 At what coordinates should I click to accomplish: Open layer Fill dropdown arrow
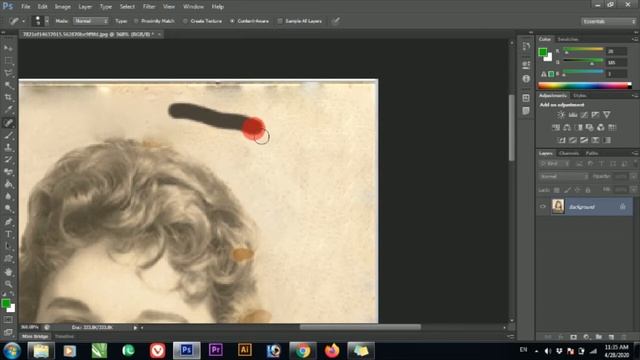tap(633, 190)
